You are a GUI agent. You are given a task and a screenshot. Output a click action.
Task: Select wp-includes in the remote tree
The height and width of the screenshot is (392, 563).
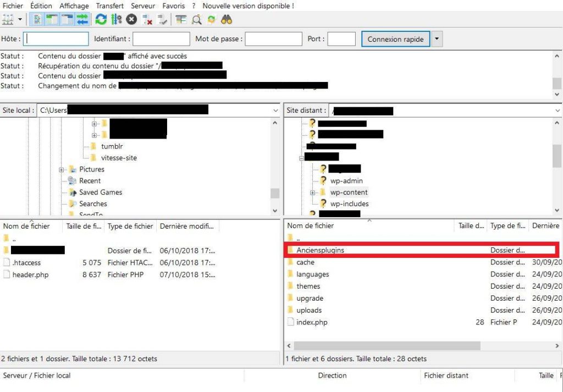[349, 203]
